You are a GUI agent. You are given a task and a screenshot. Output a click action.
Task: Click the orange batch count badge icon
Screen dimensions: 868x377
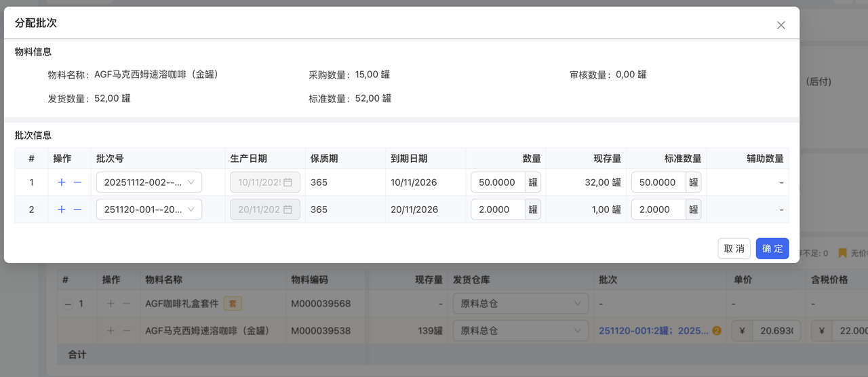[x=716, y=331]
